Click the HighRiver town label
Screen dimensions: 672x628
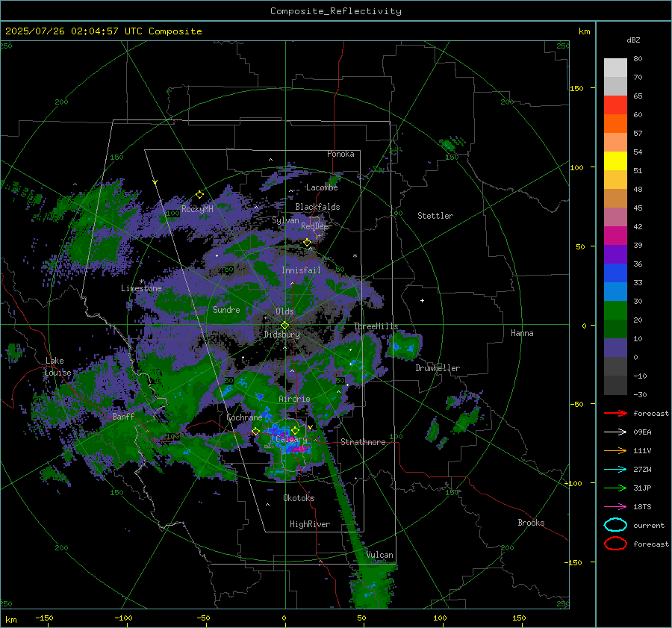[x=310, y=524]
